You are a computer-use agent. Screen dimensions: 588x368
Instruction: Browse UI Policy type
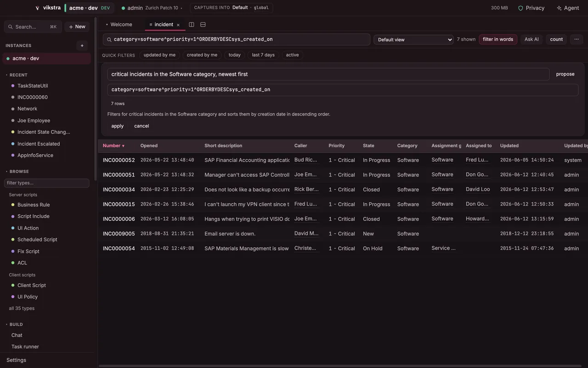[28, 297]
